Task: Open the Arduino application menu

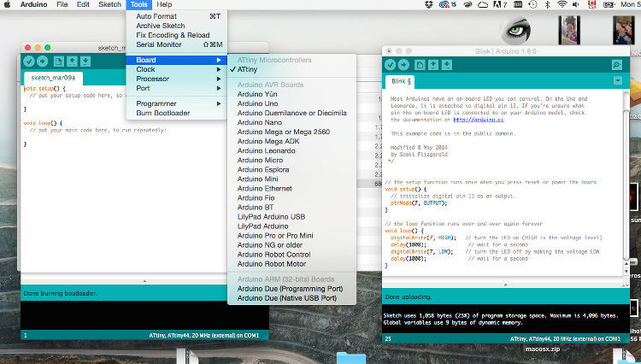Action: click(x=33, y=4)
